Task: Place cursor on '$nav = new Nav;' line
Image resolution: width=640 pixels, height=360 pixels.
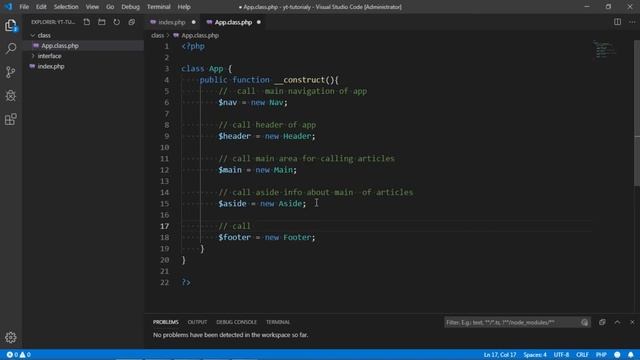Action: pyautogui.click(x=253, y=102)
